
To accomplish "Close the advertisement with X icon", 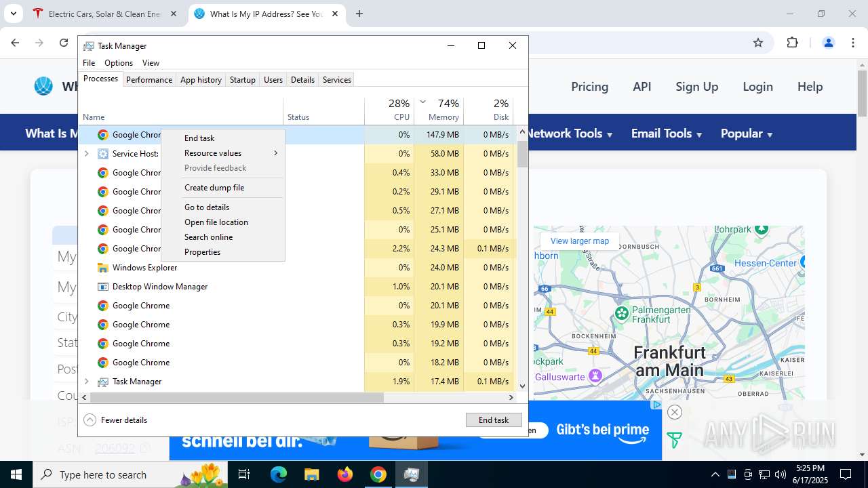I will 674,412.
